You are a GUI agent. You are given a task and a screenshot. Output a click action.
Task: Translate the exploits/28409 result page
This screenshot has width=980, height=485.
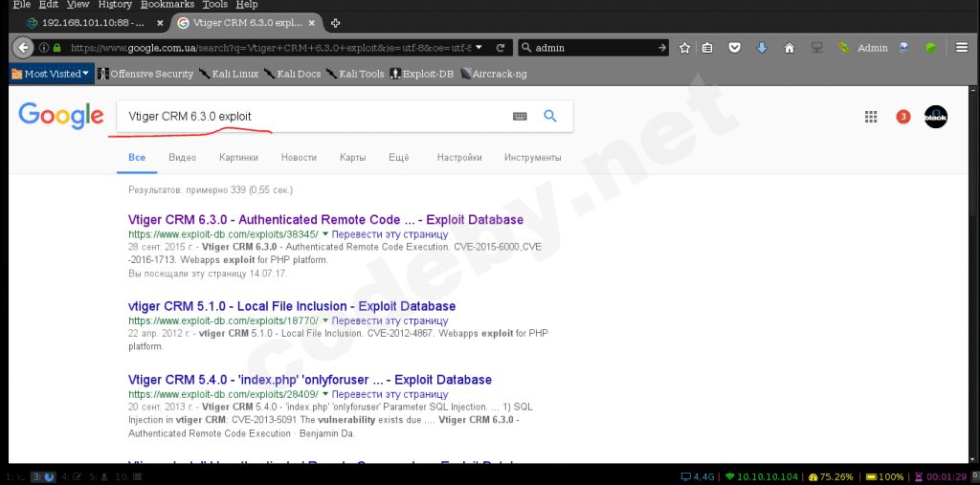click(x=390, y=395)
